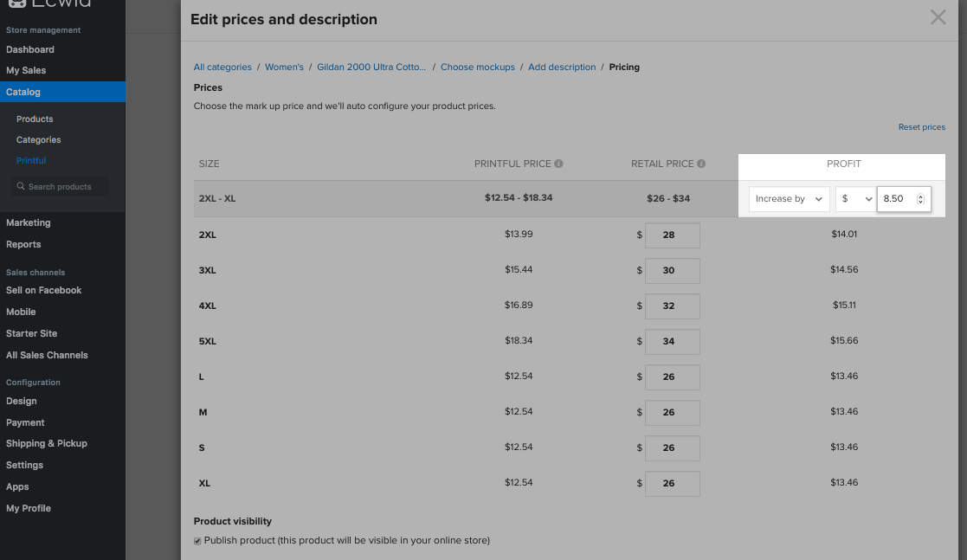Edit the 3XL retail price field
The image size is (967, 560).
[x=672, y=270]
